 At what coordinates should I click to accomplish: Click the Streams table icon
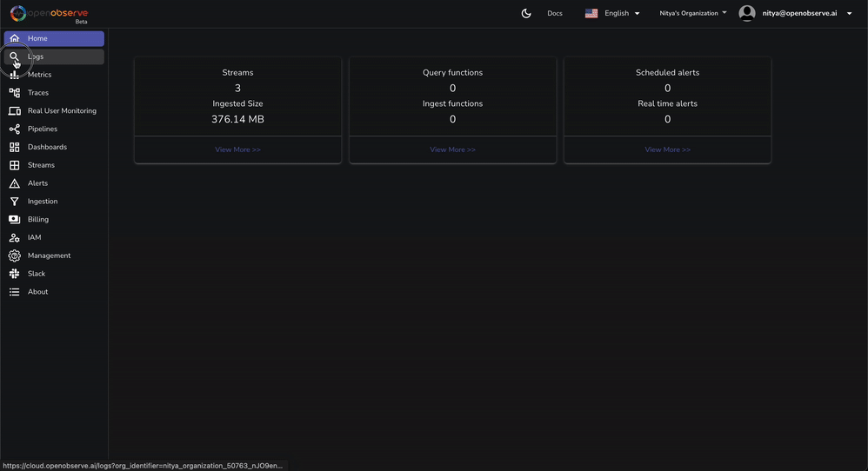[15, 165]
